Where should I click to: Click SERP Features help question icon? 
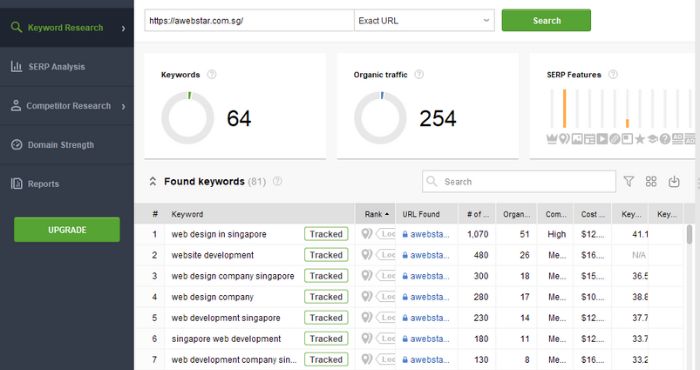click(x=613, y=75)
